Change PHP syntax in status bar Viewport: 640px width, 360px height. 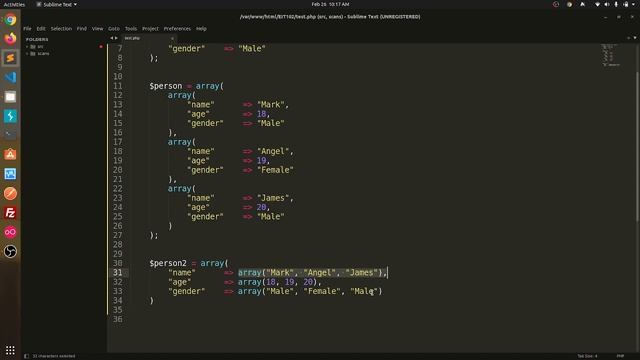pyautogui.click(x=620, y=356)
